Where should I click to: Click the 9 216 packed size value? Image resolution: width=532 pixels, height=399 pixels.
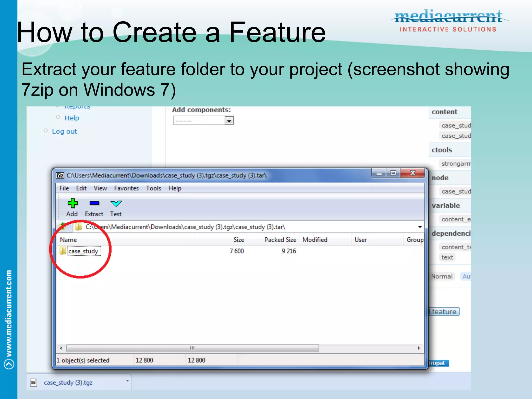(x=289, y=251)
